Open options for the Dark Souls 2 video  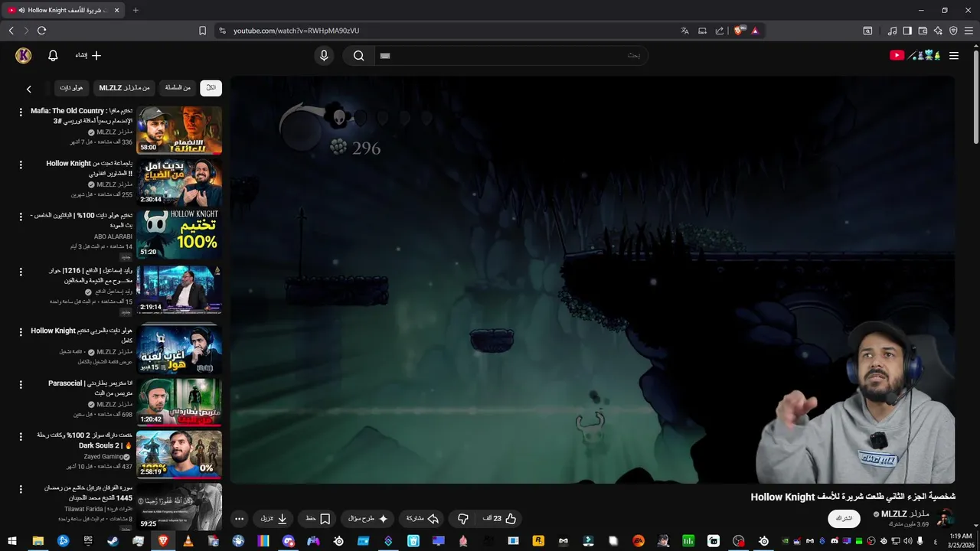click(21, 436)
